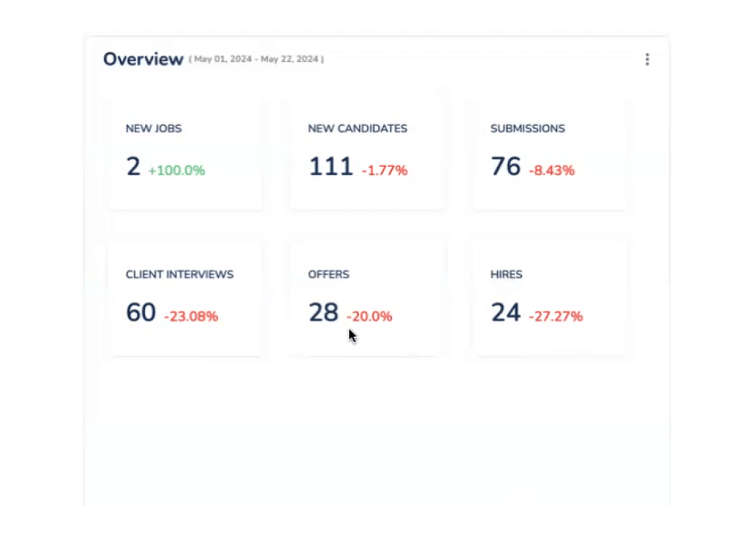Click the Client Interviews count 60
Viewport: 756px width, 535px height.
click(140, 313)
